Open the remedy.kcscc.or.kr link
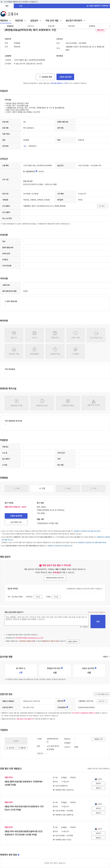The width and height of the screenshot is (110, 868). click(29, 638)
